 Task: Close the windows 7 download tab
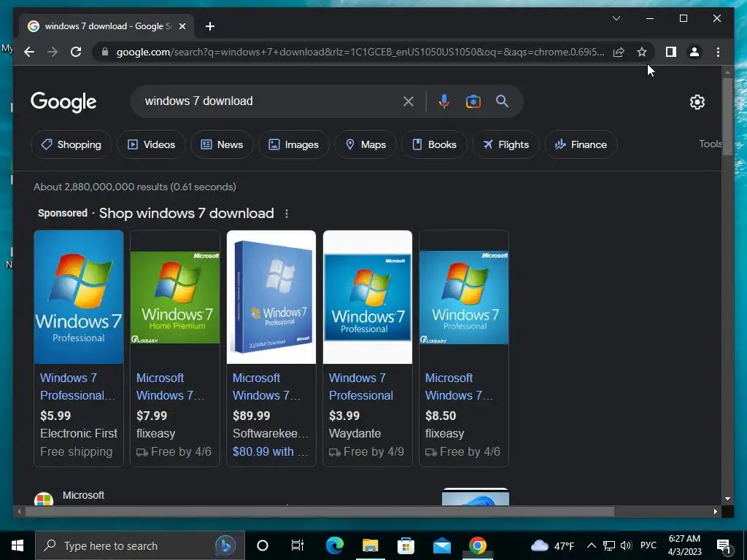point(182,26)
